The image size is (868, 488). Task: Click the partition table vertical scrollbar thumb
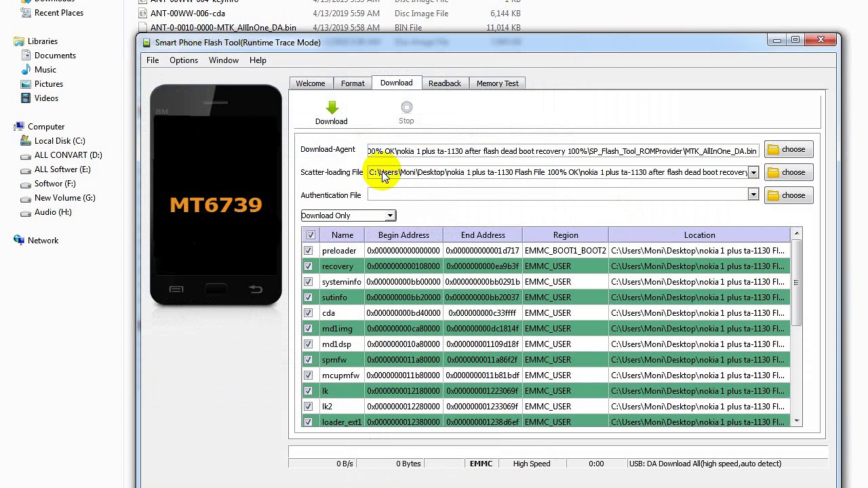tap(797, 283)
